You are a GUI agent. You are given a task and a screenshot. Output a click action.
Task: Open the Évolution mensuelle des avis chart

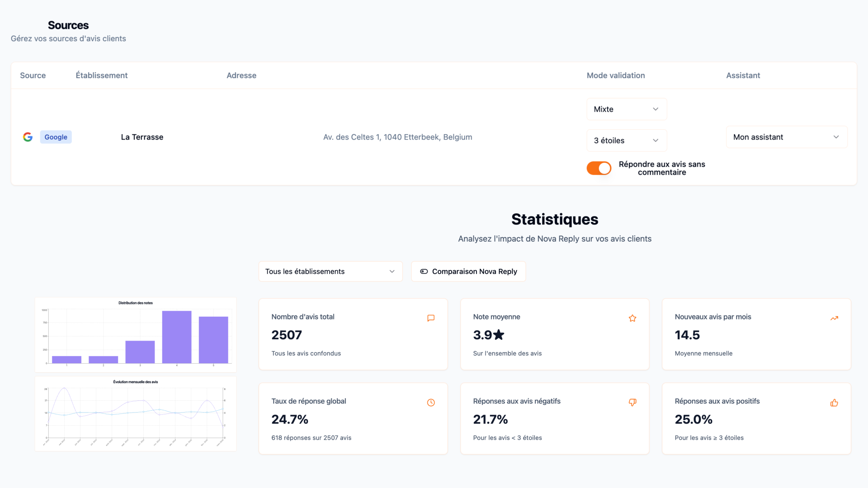tap(136, 413)
